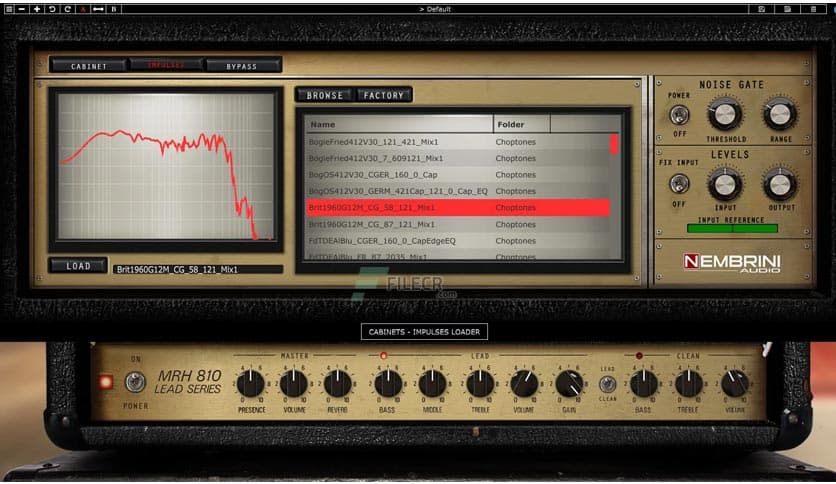Open the menu icon in the top toolbar
The height and width of the screenshot is (484, 836).
point(9,9)
